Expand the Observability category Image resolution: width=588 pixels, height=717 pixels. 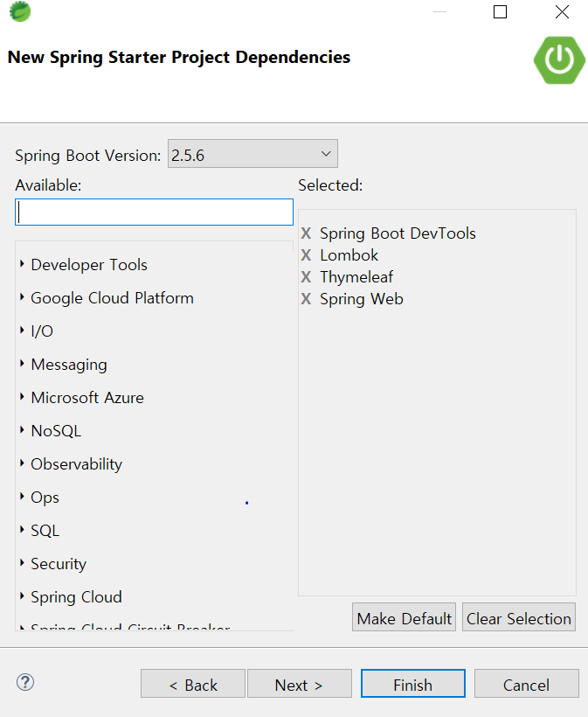coord(22,463)
